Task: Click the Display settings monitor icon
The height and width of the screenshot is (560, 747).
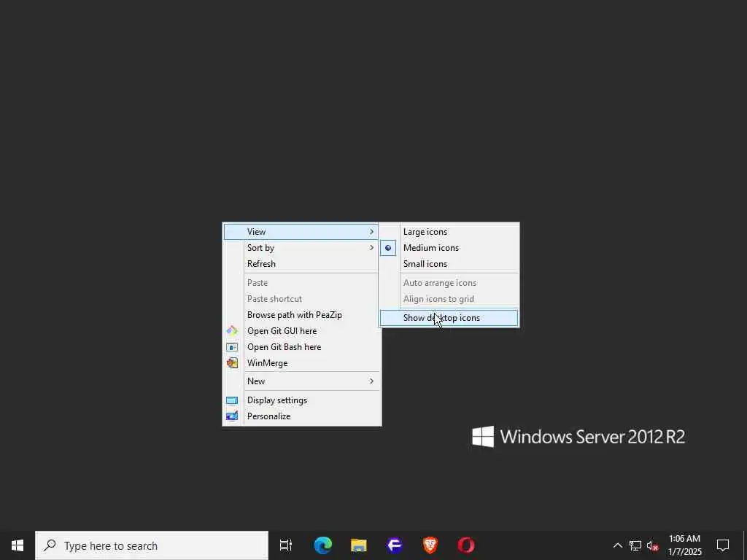Action: (x=232, y=400)
